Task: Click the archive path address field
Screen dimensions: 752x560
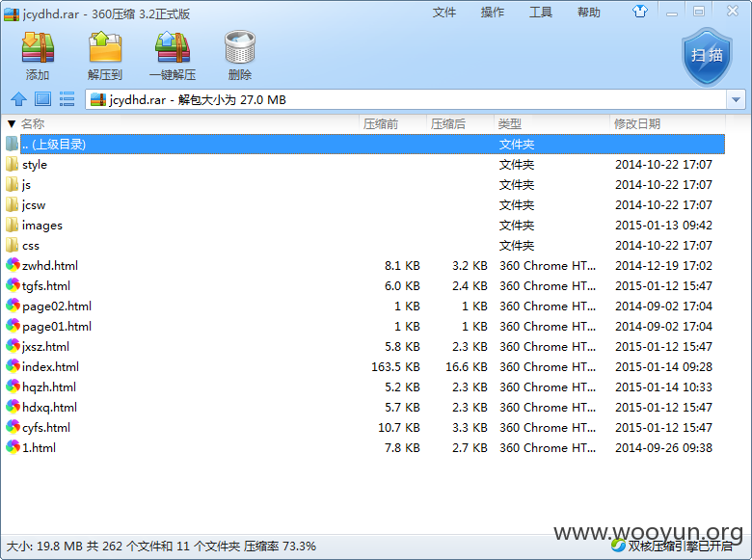Action: 406,99
